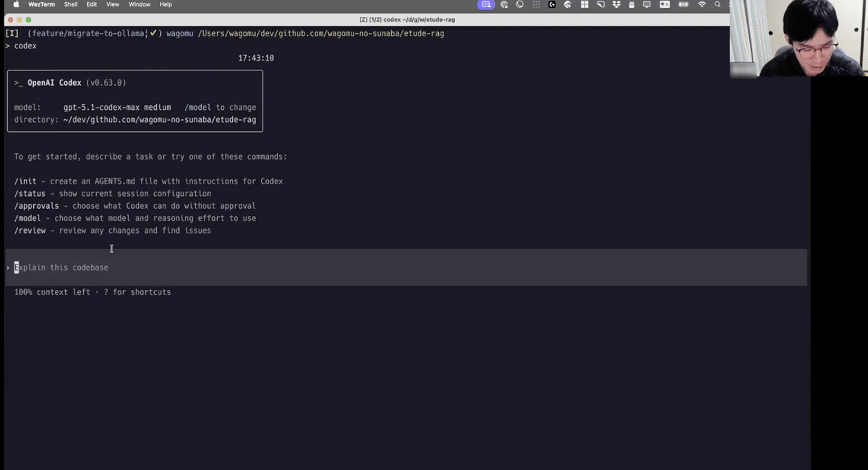The height and width of the screenshot is (470, 868).
Task: Click the "OpenAI Codex" heading
Action: point(54,83)
